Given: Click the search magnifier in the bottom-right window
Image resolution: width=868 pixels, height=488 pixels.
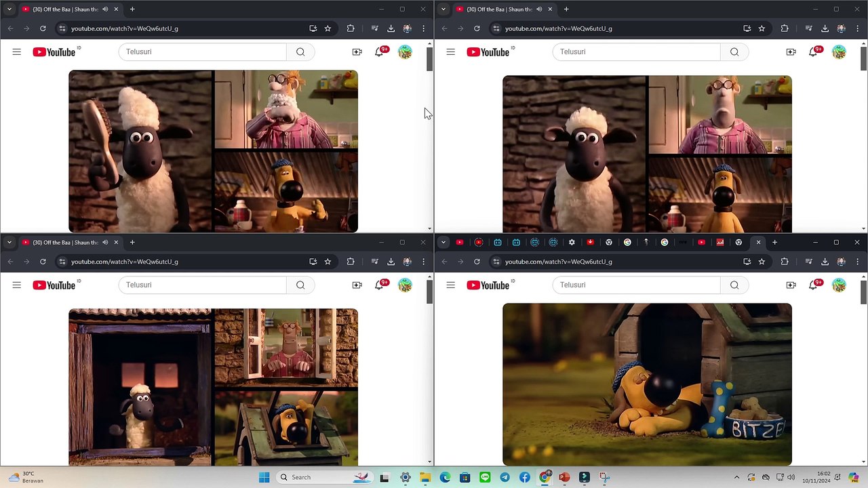Looking at the screenshot, I should [734, 285].
